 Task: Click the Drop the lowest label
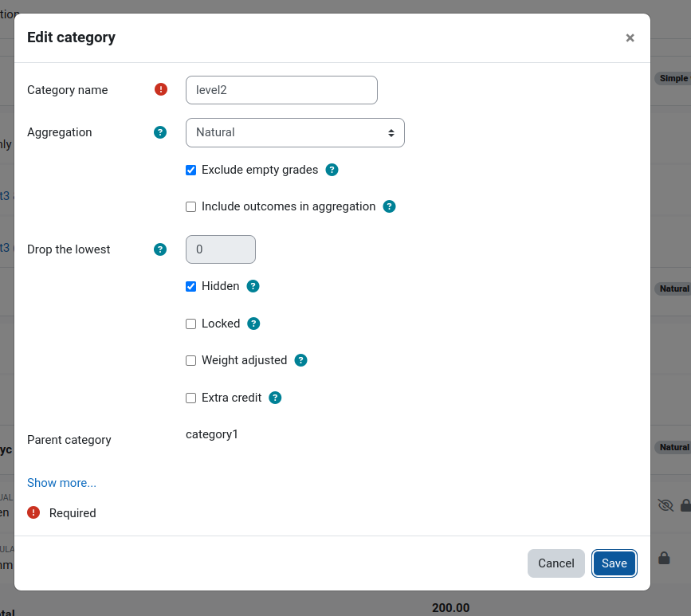coord(69,249)
